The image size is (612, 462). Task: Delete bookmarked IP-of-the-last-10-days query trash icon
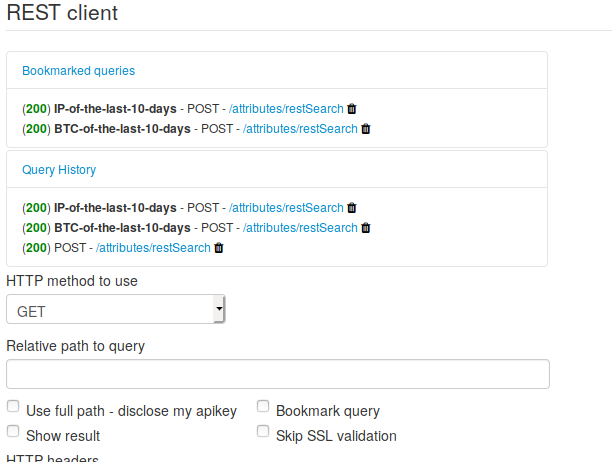click(351, 109)
